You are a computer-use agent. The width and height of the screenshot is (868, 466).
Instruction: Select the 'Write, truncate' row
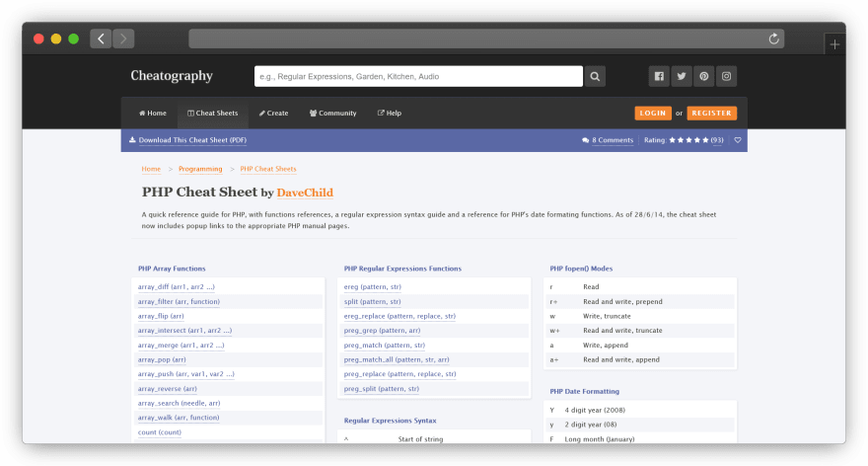[x=640, y=316]
